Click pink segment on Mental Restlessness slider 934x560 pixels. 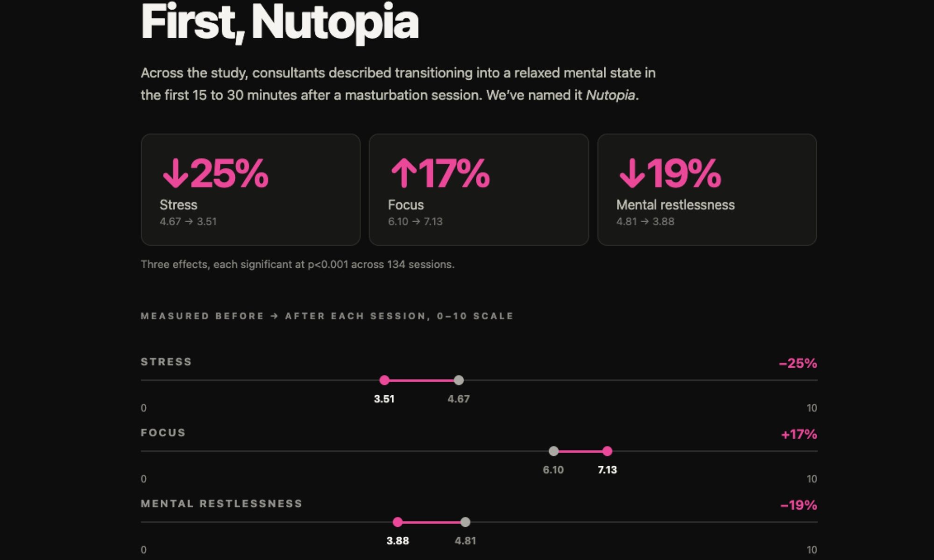[x=431, y=522]
